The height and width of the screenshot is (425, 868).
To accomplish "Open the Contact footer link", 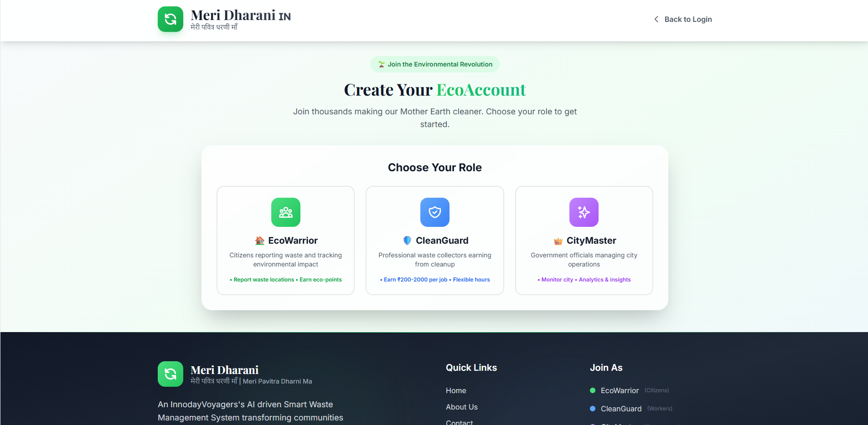I will point(460,422).
